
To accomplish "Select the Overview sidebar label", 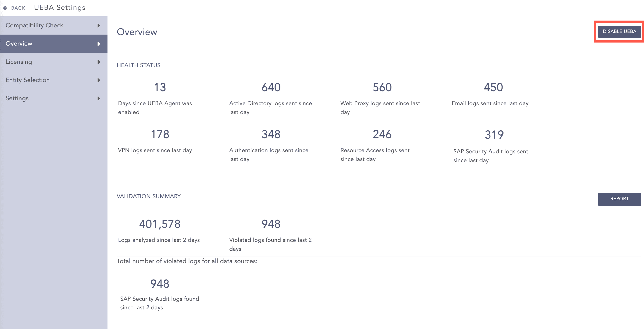I will point(19,43).
